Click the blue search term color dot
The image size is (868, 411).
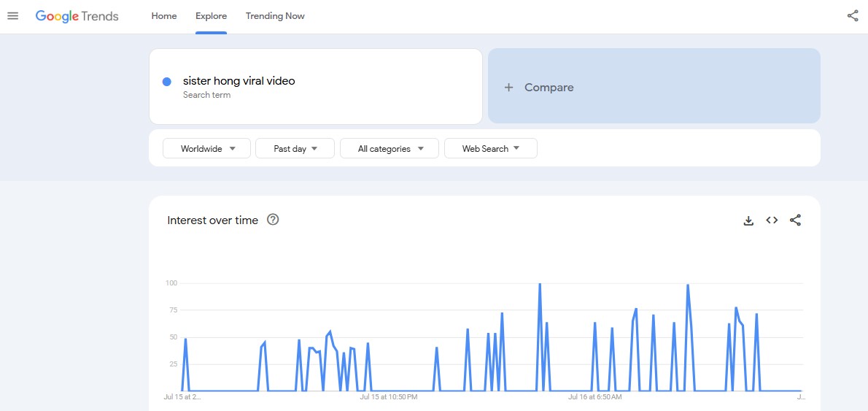(x=166, y=82)
